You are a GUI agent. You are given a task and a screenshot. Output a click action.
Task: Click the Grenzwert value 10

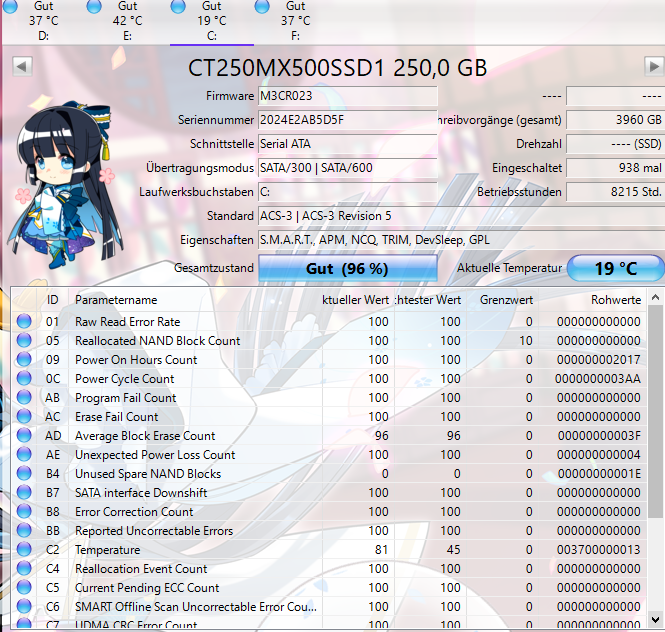[x=526, y=341]
